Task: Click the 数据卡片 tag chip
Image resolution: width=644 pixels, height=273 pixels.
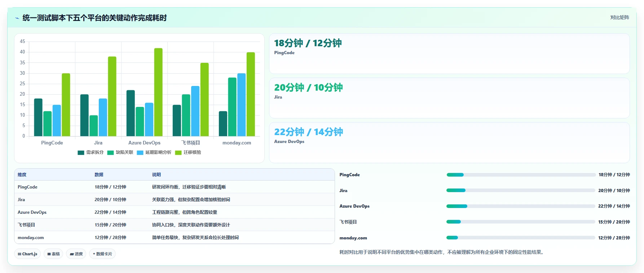Action: [x=102, y=254]
